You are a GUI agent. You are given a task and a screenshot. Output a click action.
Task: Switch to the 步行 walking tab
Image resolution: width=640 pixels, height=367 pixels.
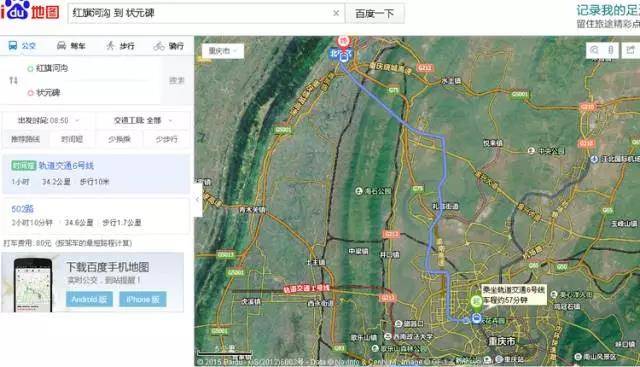coord(120,46)
